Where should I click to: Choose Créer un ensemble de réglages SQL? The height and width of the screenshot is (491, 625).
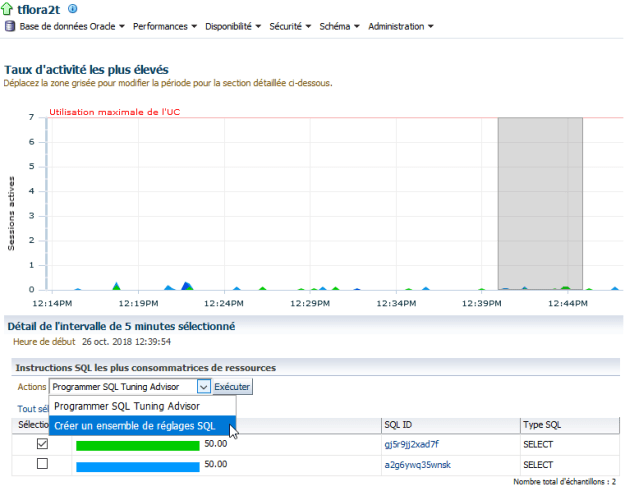(134, 426)
